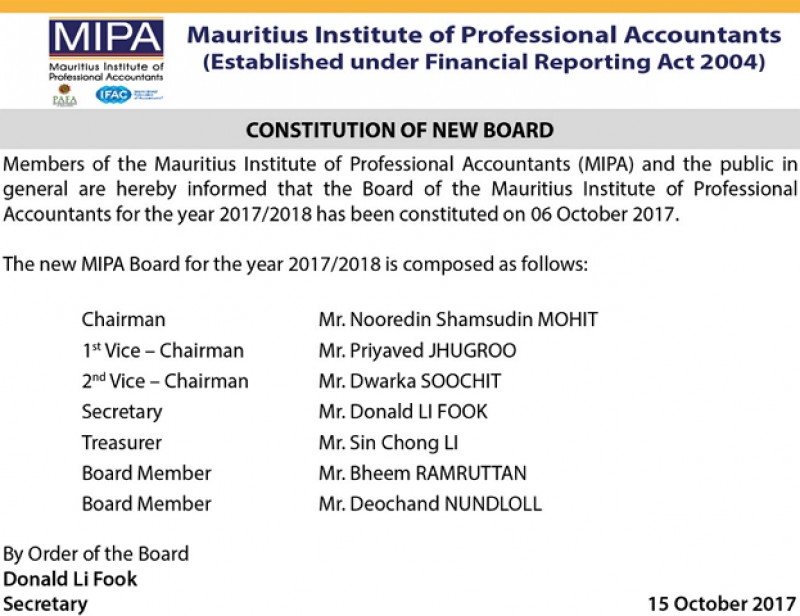The image size is (800, 616).
Task: Select the Treasurer role label
Action: point(121,442)
